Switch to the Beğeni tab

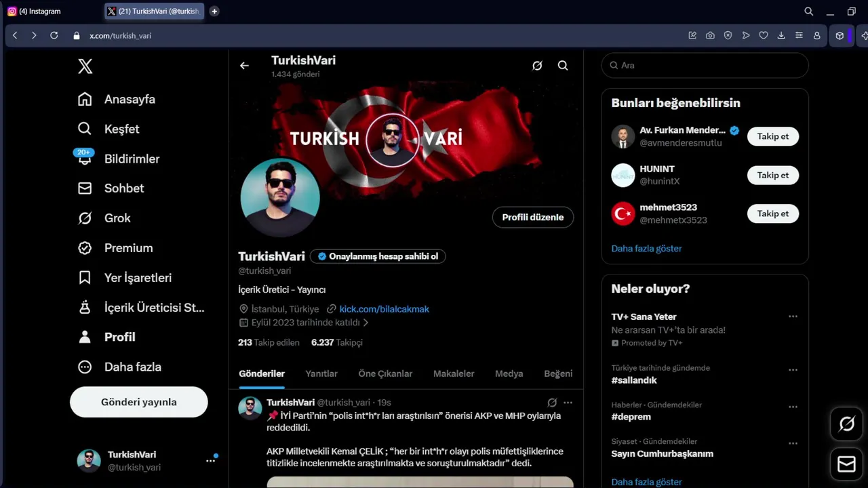click(558, 373)
